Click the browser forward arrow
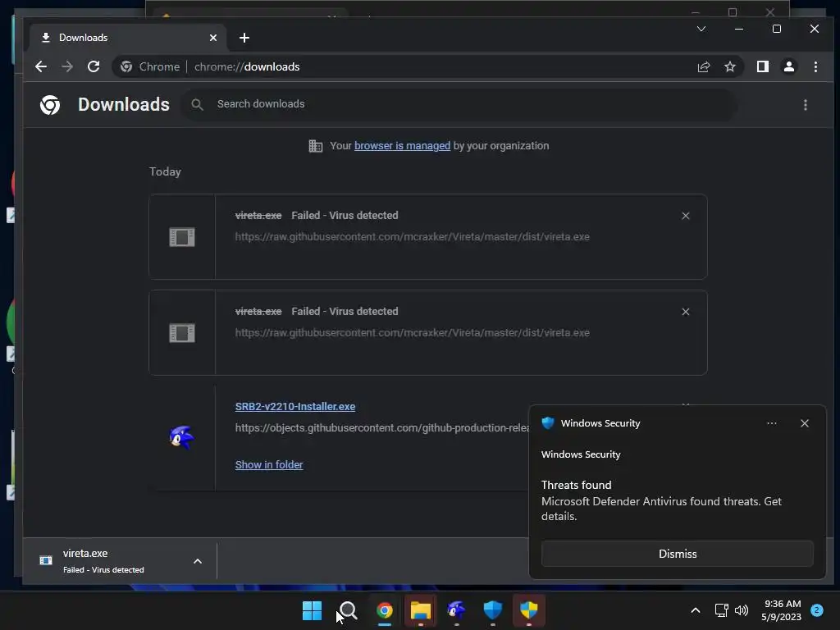840x630 pixels. point(67,66)
